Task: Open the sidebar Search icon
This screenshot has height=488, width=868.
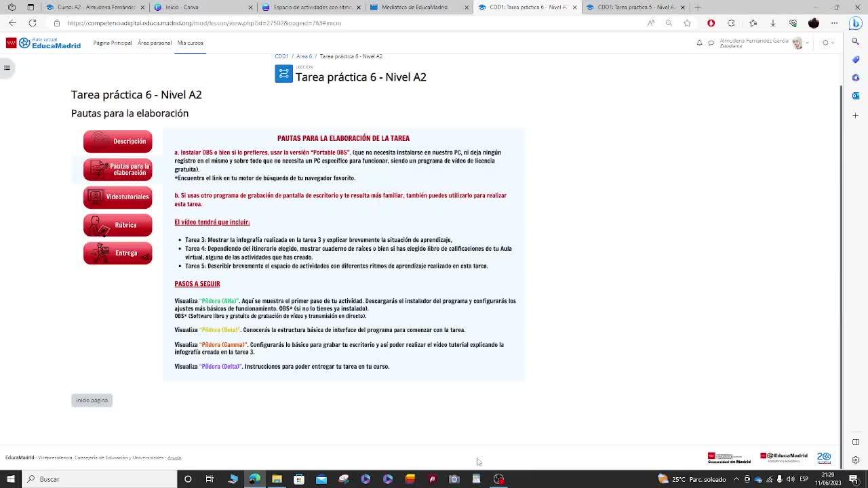Action: 856,42
